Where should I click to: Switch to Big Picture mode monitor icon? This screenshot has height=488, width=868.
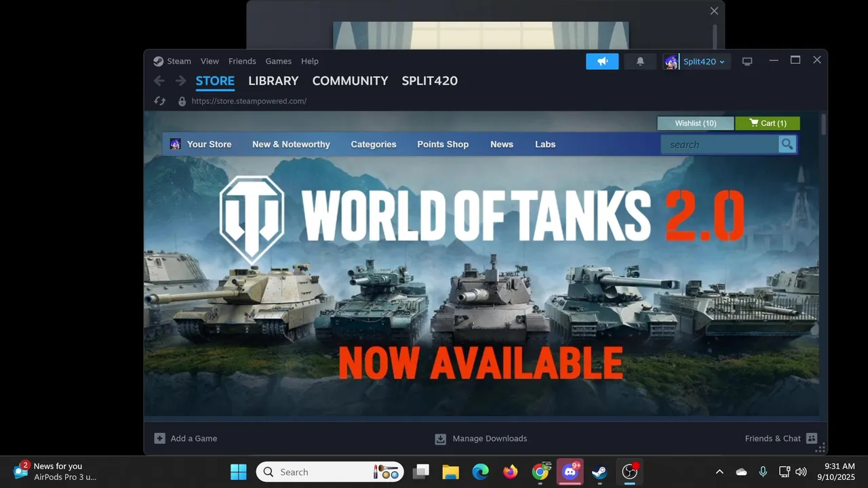[747, 61]
